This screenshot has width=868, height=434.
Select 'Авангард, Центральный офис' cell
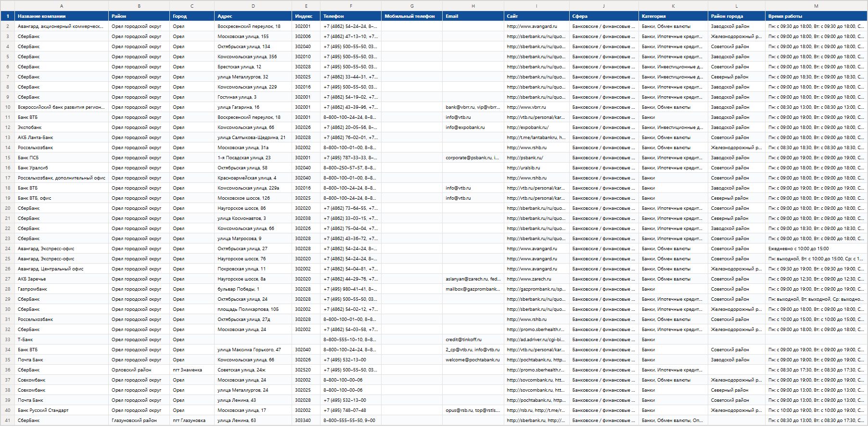pos(62,269)
